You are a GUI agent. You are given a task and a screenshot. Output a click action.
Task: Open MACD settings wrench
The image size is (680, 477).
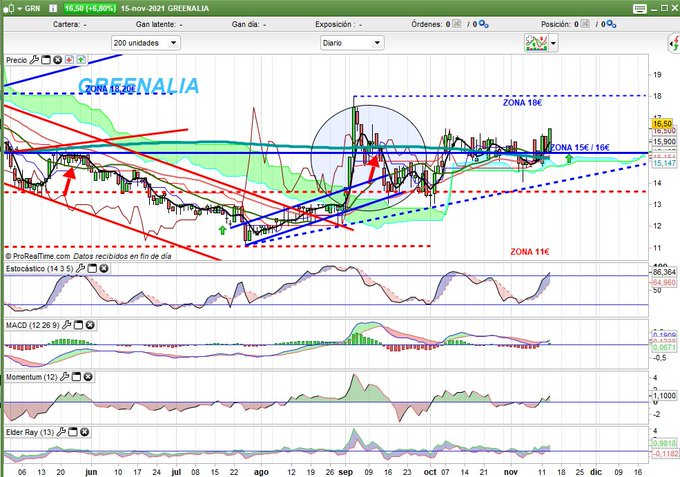[x=66, y=325]
